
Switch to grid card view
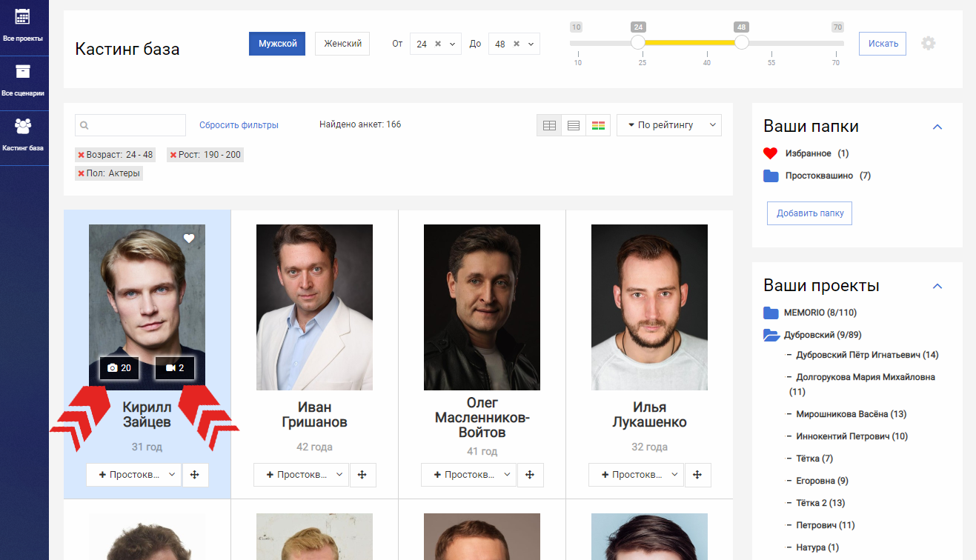click(x=549, y=125)
